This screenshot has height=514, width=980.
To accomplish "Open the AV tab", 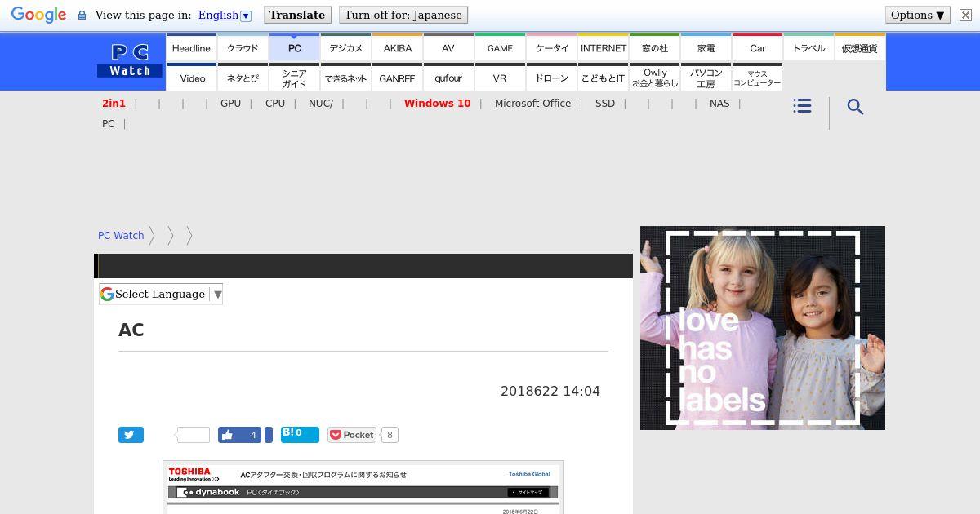I will point(448,48).
